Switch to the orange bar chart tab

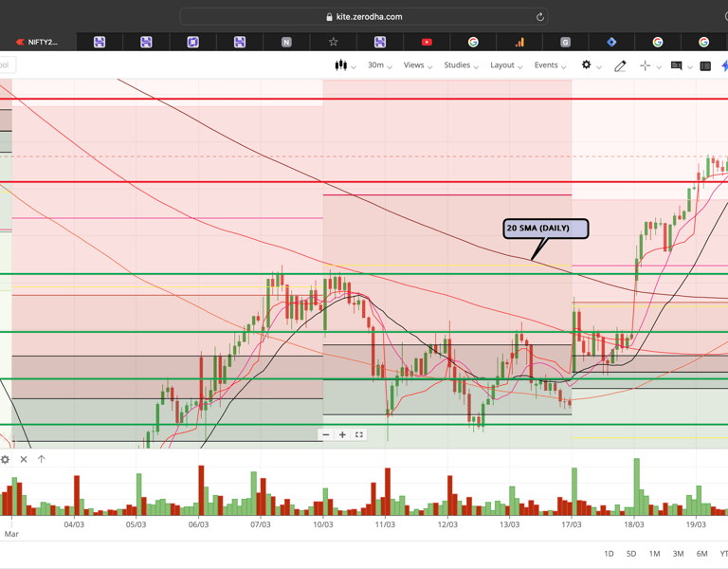pyautogui.click(x=519, y=43)
